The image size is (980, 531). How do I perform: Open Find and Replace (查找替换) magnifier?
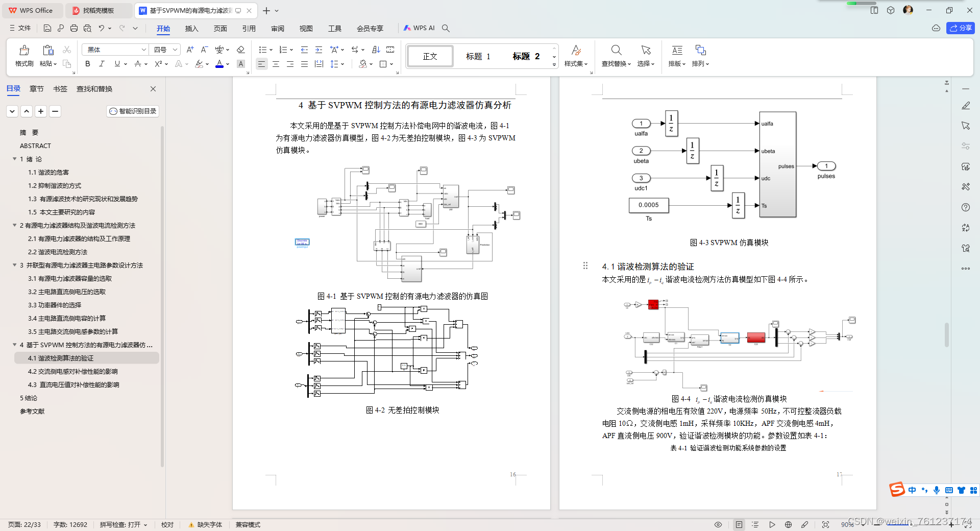point(616,50)
